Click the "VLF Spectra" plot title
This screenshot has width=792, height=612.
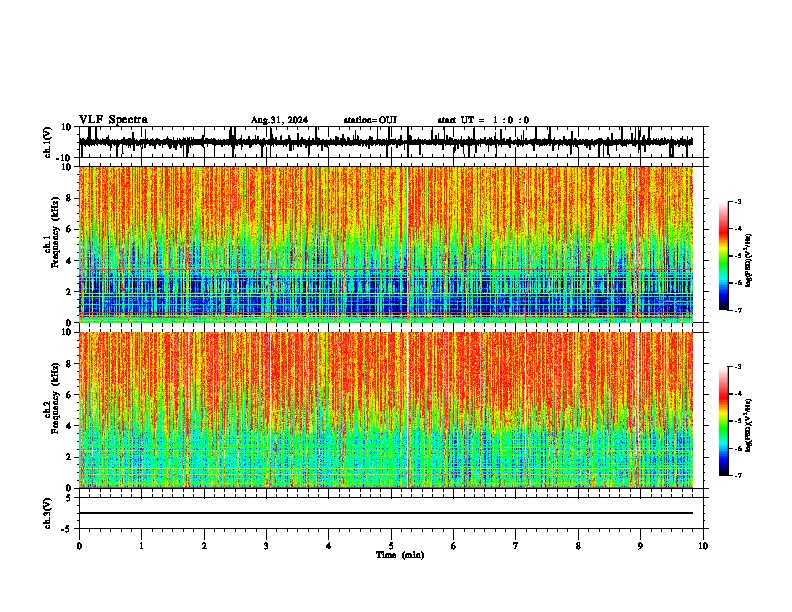[113, 120]
